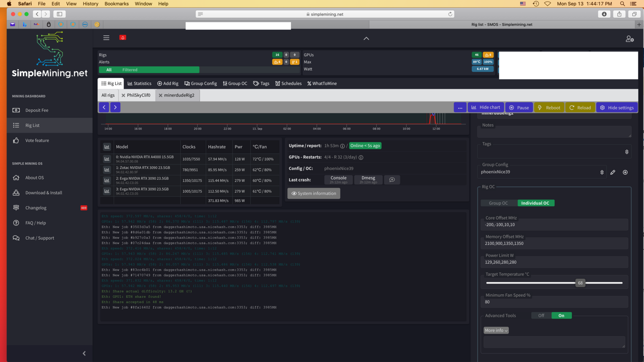Screen dimensions: 644x362
Task: Reload the rig
Action: click(x=580, y=108)
